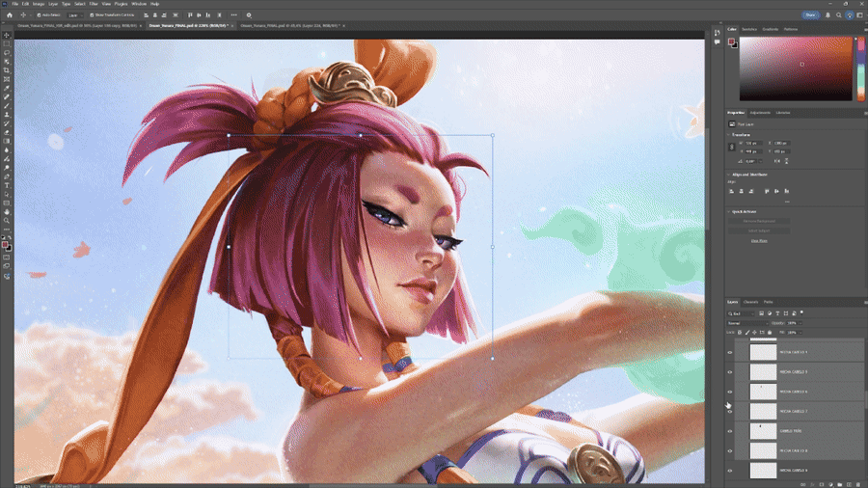
Task: Hide the MECHA CABELO 5 layer
Action: (730, 372)
